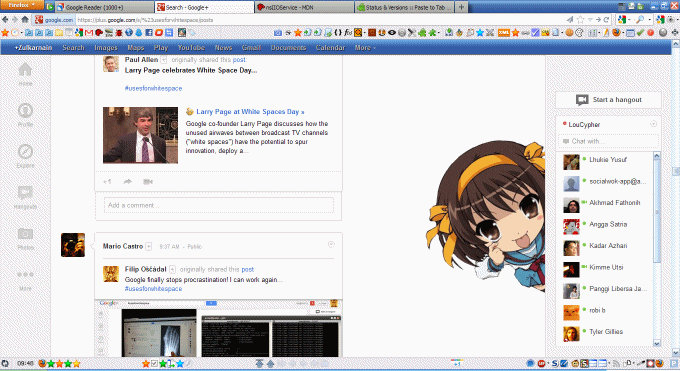Switch to Status & Versions Paste to Tab tab
Viewport: 680px width, 371px height.
(404, 7)
